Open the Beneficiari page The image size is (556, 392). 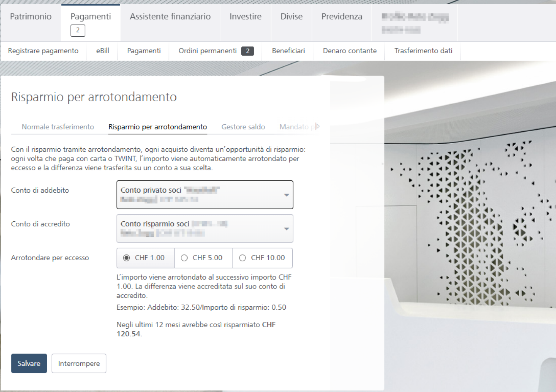click(x=288, y=51)
